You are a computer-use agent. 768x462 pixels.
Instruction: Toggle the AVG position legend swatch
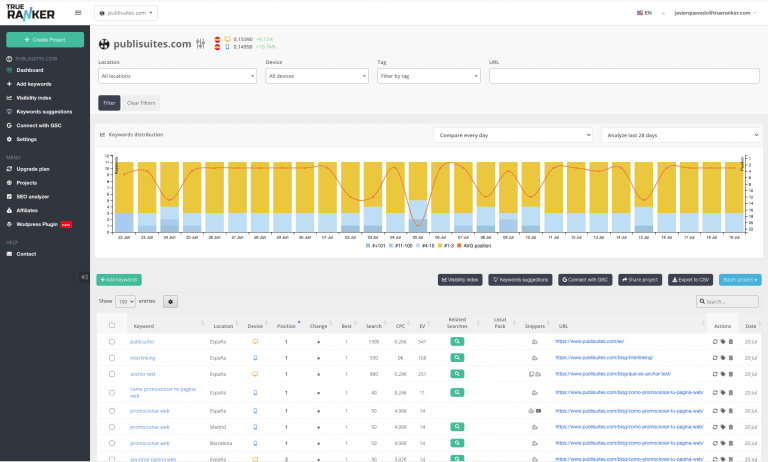(x=459, y=246)
